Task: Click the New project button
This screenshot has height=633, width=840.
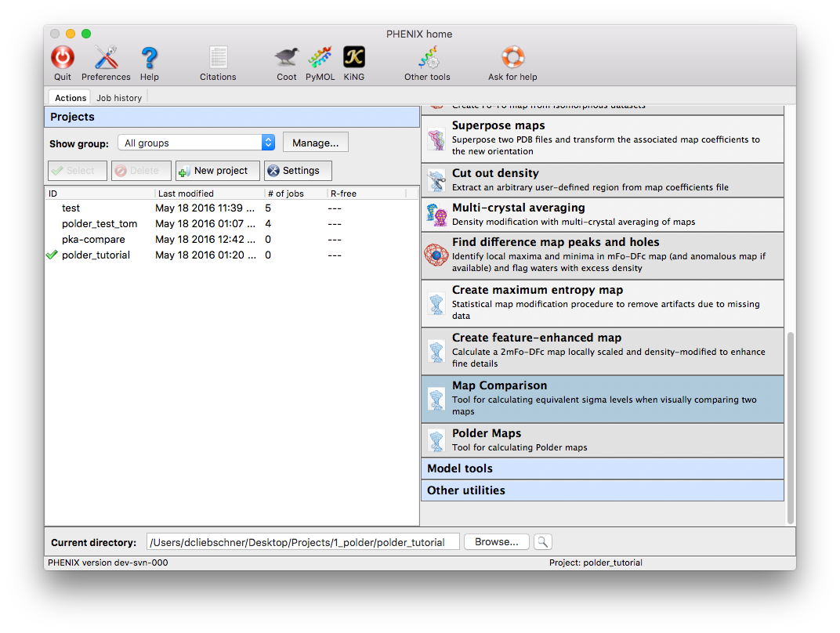Action: pos(217,171)
